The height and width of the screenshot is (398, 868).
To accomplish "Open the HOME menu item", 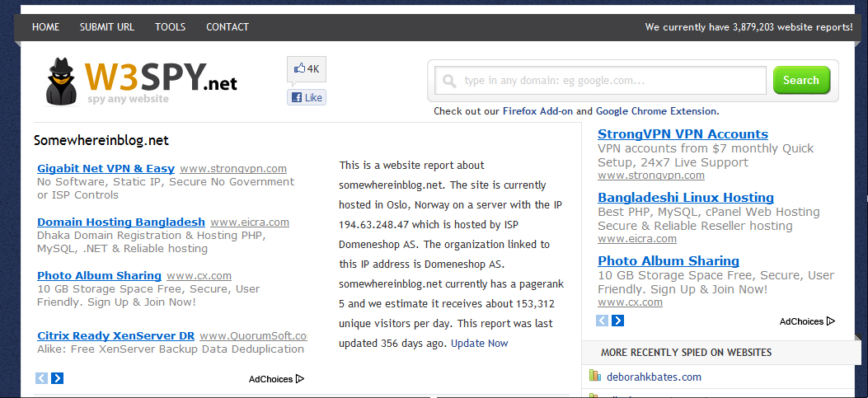I will (46, 26).
